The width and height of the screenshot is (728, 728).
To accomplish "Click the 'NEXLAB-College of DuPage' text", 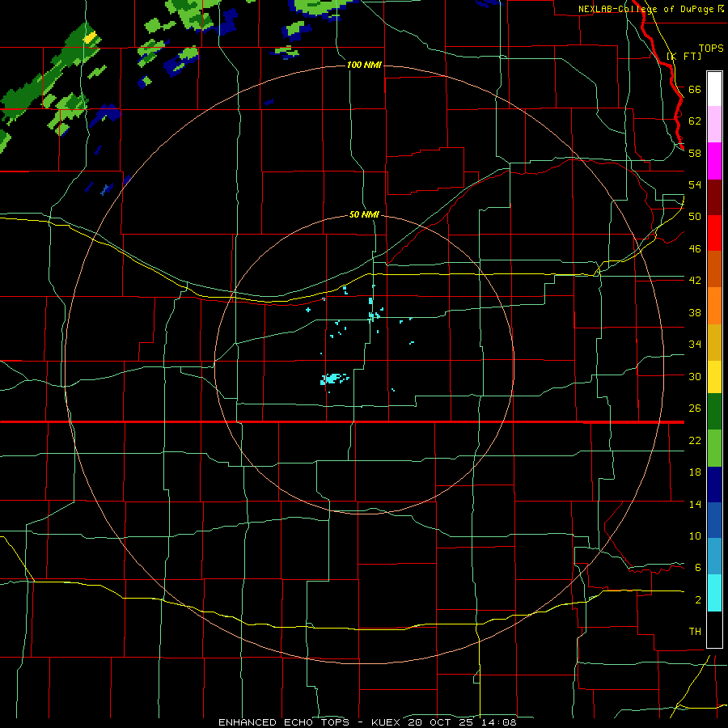I will point(648,9).
